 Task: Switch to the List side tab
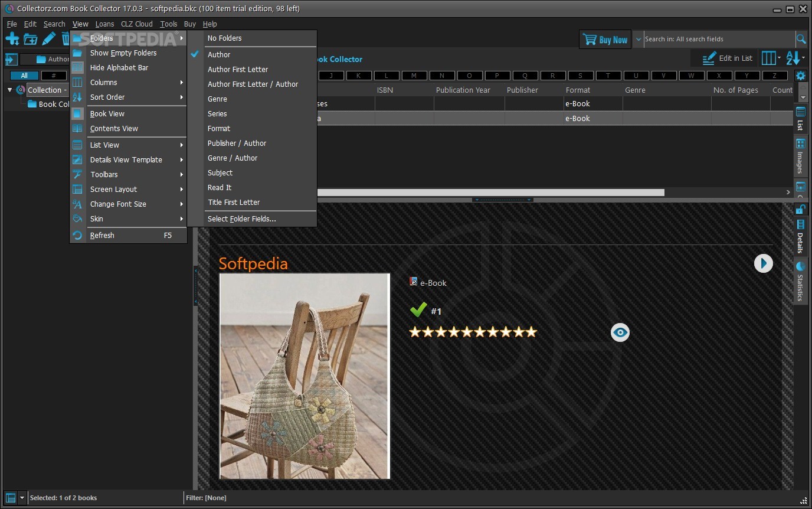coord(800,119)
